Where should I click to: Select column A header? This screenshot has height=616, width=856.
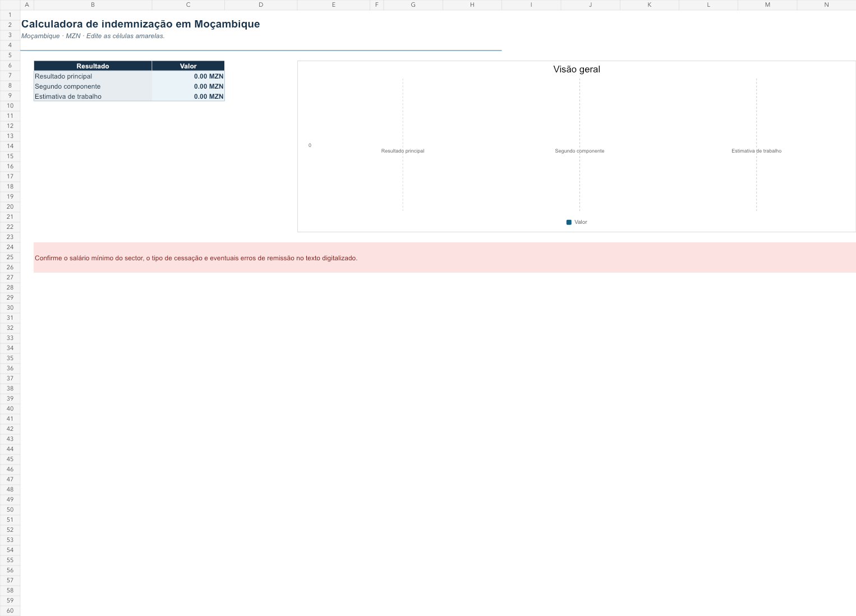coord(27,5)
